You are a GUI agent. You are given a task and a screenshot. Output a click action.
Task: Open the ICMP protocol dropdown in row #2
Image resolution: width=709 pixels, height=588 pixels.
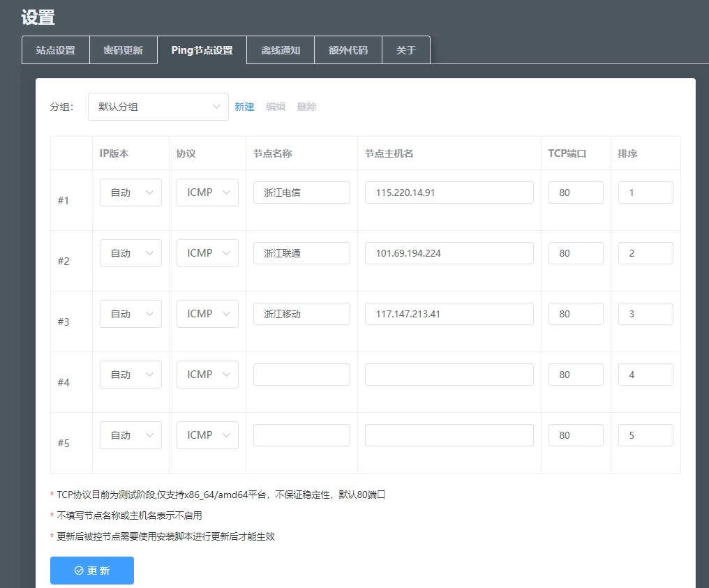coord(207,253)
